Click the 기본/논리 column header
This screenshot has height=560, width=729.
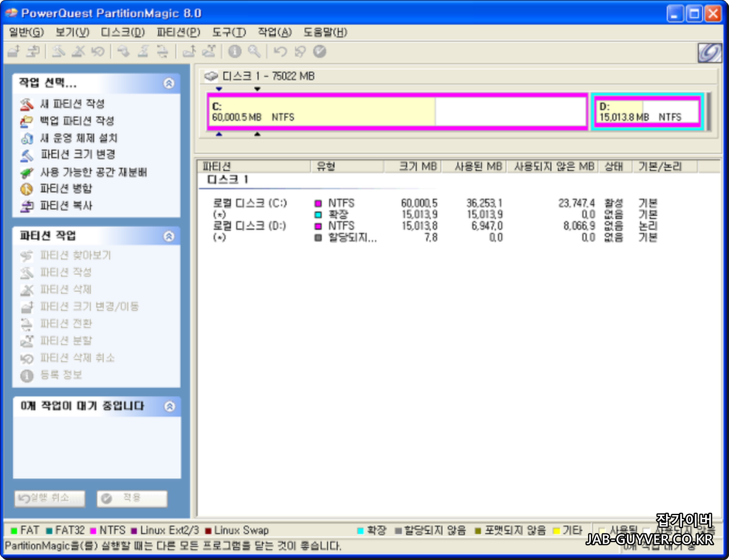point(665,166)
